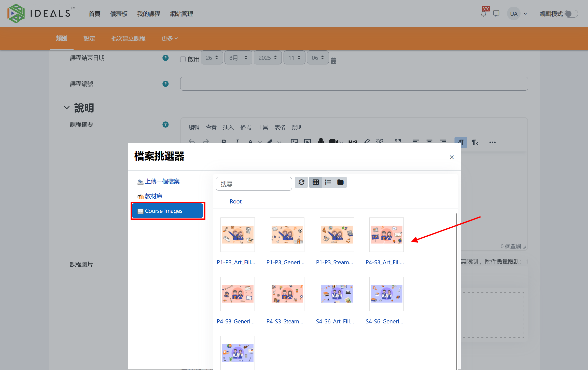Click the editor more options ellipsis

(492, 142)
